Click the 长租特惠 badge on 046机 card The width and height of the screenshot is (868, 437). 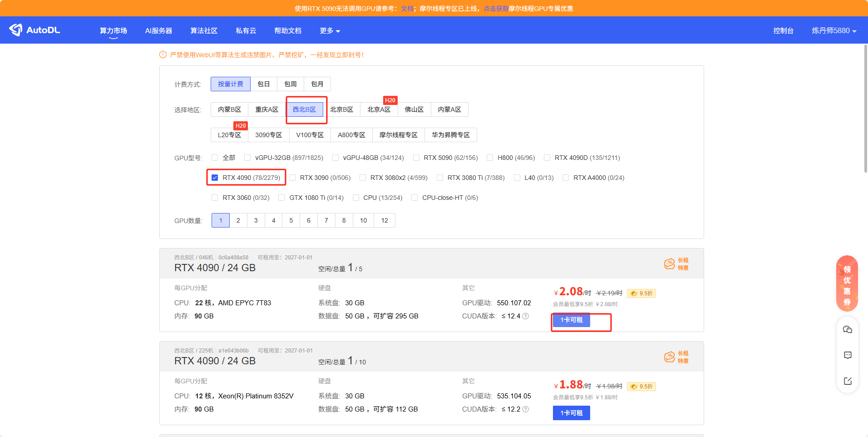676,263
